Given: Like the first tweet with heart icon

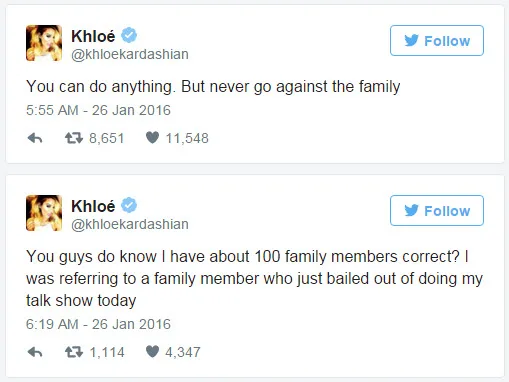Looking at the screenshot, I should click(152, 138).
